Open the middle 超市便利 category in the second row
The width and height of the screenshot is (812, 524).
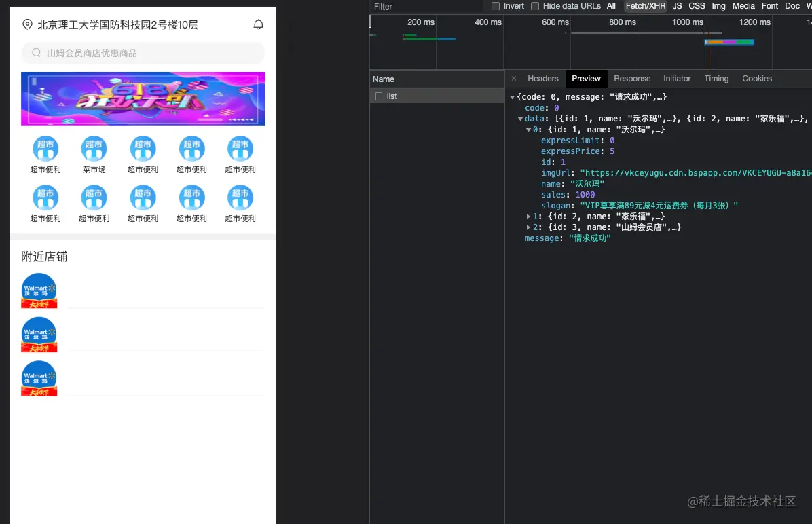pyautogui.click(x=143, y=198)
